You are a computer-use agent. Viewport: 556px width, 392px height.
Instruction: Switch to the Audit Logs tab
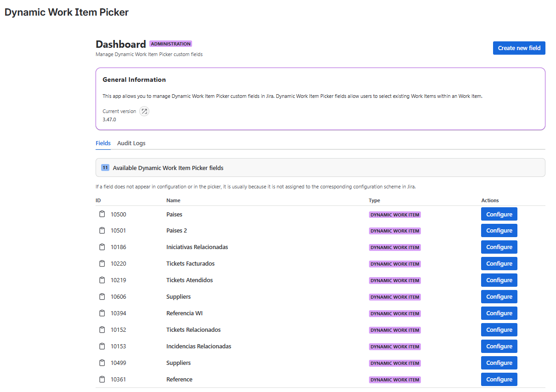coord(131,143)
